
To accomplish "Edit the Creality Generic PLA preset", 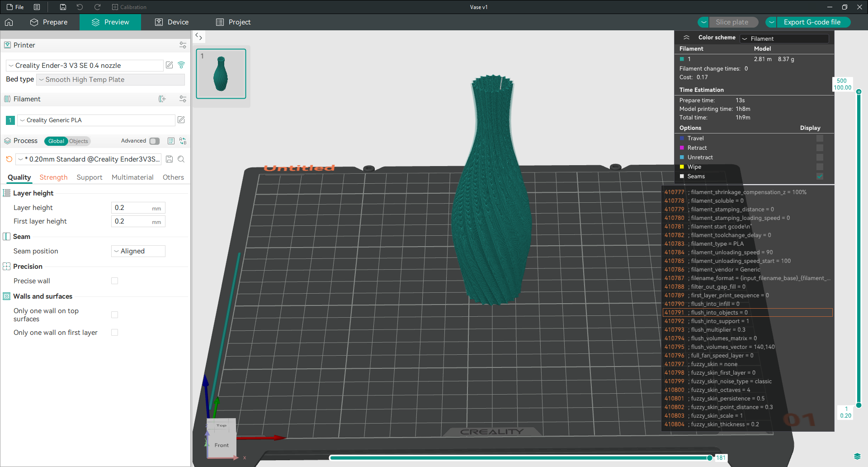I will pos(181,120).
